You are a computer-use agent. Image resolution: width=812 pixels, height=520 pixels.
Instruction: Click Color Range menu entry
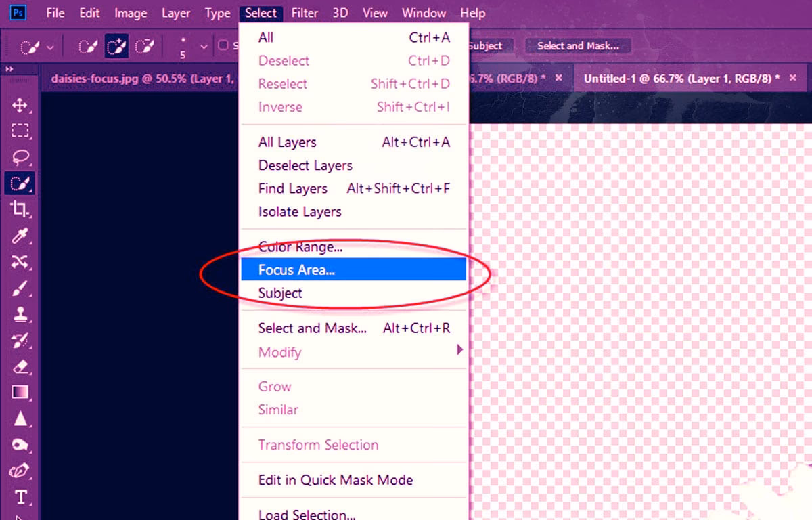pyautogui.click(x=300, y=247)
